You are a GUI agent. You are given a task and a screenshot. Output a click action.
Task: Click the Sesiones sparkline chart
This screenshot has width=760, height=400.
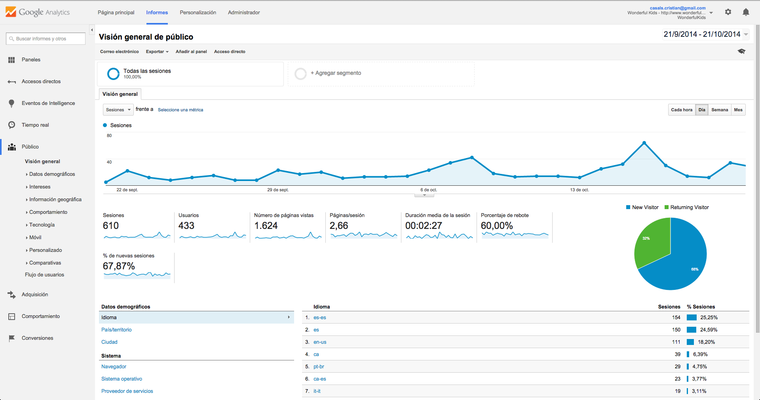137,236
